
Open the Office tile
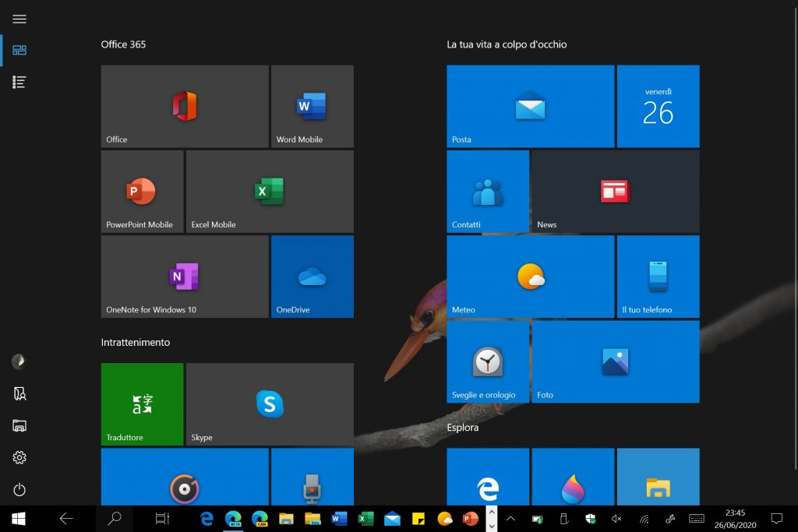tap(185, 106)
